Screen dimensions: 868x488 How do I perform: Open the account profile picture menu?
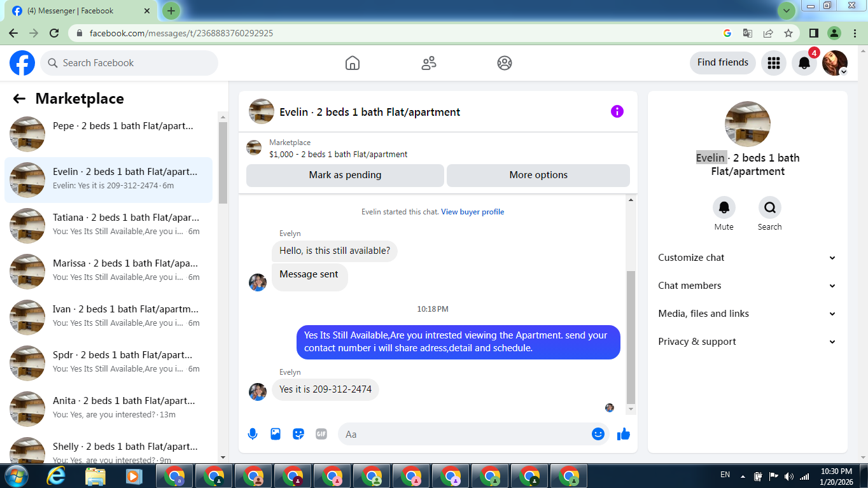(835, 63)
